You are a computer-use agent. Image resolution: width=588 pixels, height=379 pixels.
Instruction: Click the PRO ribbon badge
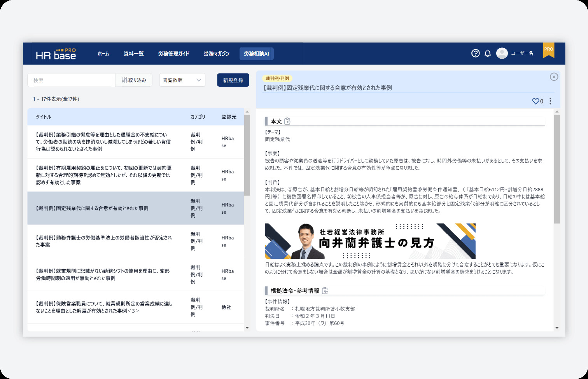pos(549,50)
